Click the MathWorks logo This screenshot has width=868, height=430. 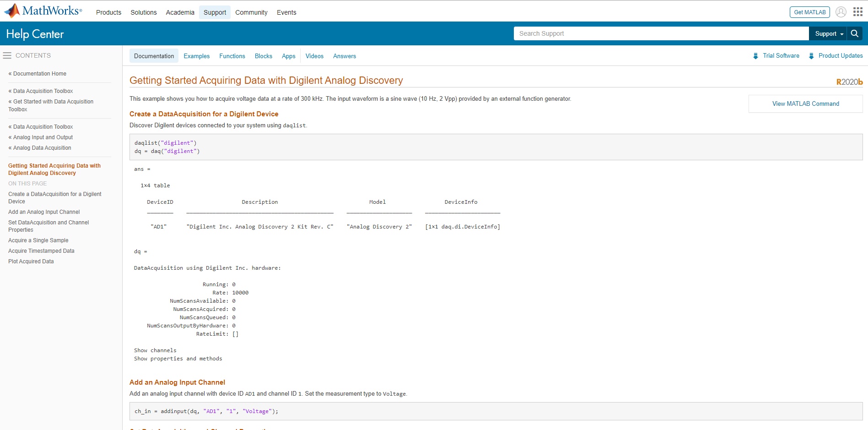(43, 11)
